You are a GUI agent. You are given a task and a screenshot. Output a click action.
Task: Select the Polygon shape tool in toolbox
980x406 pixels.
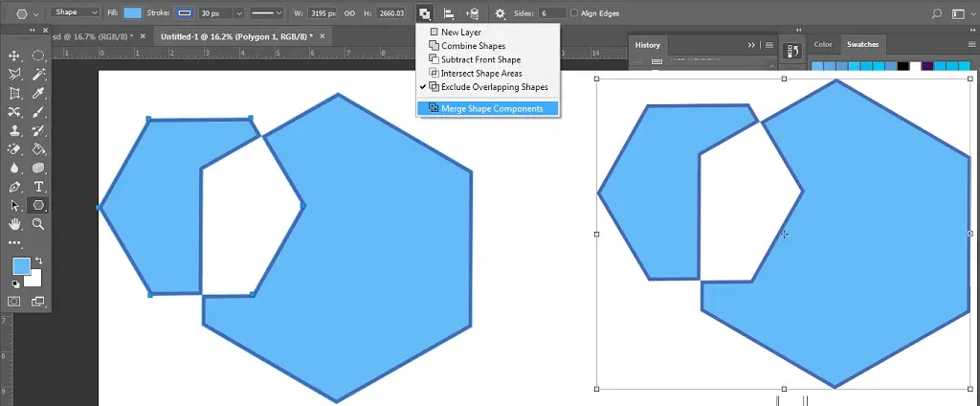38,205
